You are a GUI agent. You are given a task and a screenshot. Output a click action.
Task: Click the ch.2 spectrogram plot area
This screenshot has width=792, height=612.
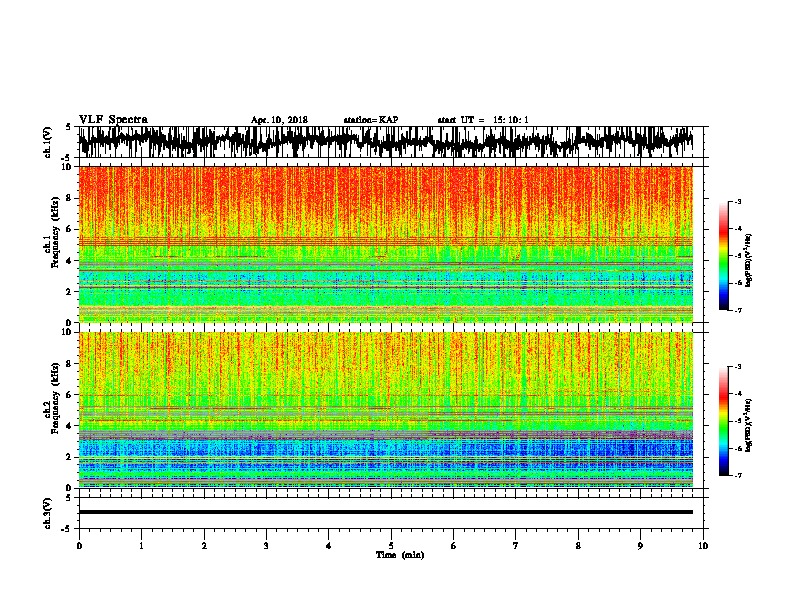pos(386,410)
